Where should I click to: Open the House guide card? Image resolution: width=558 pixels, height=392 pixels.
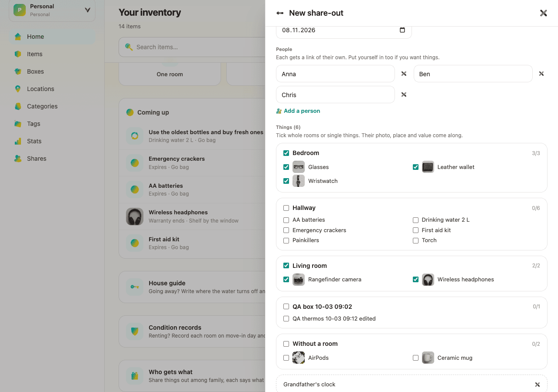[192, 287]
